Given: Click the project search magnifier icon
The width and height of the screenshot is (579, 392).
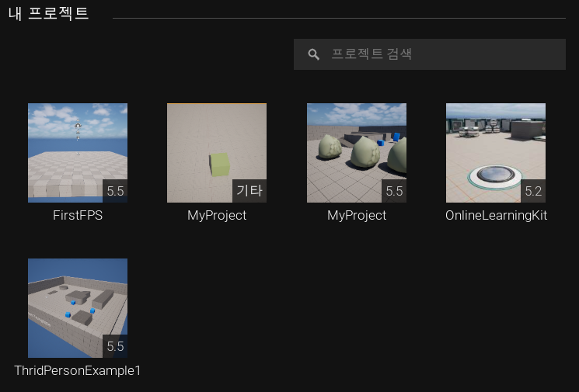Looking at the screenshot, I should pyautogui.click(x=313, y=54).
